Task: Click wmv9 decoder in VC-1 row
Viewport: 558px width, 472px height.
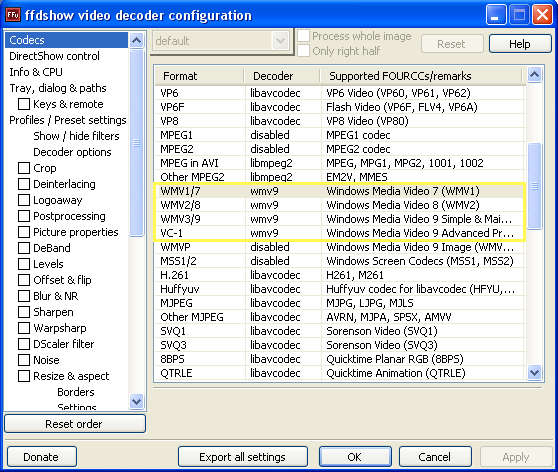Action: pos(264,233)
